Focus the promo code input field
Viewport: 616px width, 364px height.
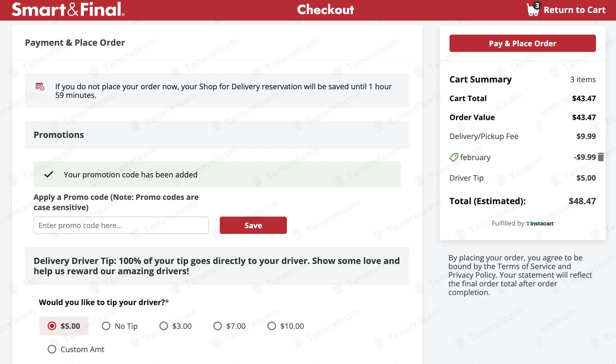coord(121,225)
